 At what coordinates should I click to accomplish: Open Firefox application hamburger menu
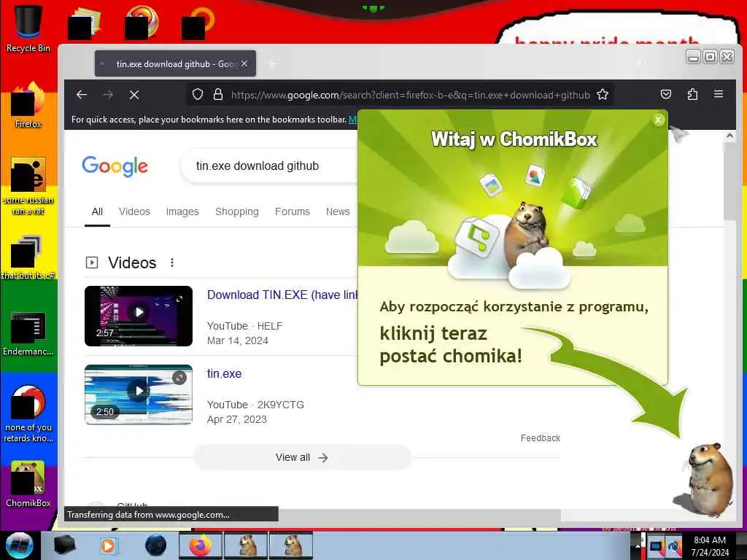(719, 94)
